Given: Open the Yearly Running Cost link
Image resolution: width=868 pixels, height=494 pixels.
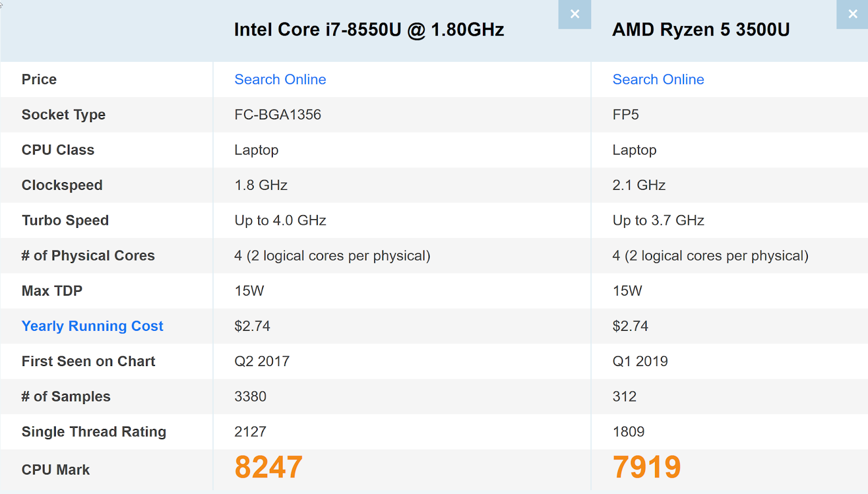Looking at the screenshot, I should click(92, 326).
